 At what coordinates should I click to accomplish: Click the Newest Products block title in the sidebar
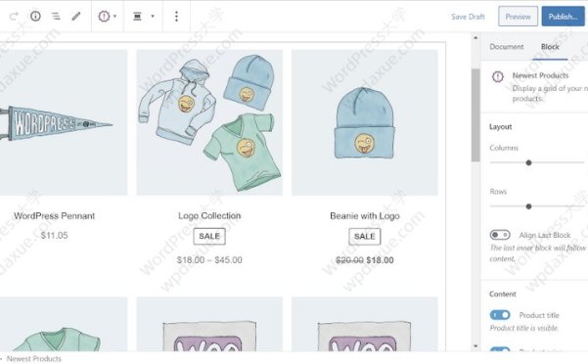click(x=540, y=75)
